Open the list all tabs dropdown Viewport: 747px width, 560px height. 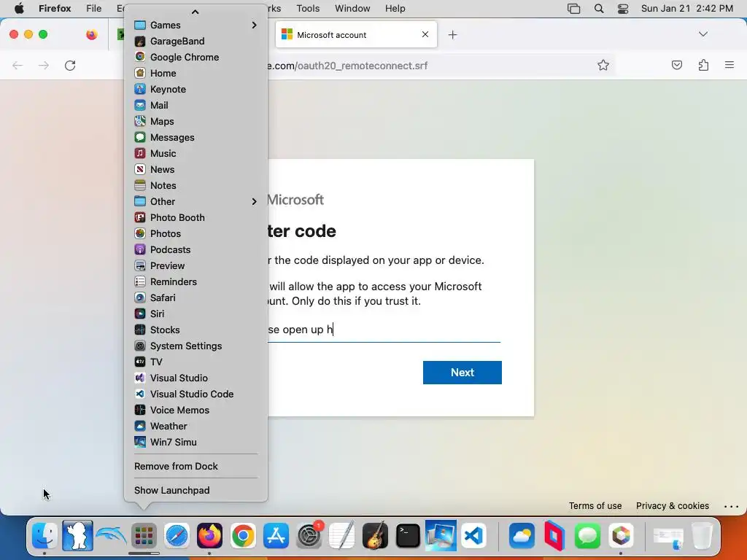[703, 34]
